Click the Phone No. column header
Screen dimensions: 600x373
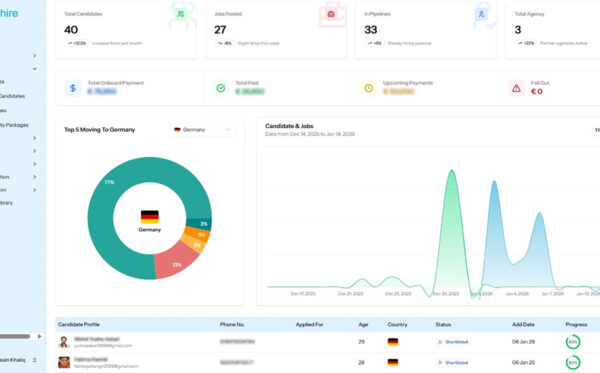pos(232,324)
